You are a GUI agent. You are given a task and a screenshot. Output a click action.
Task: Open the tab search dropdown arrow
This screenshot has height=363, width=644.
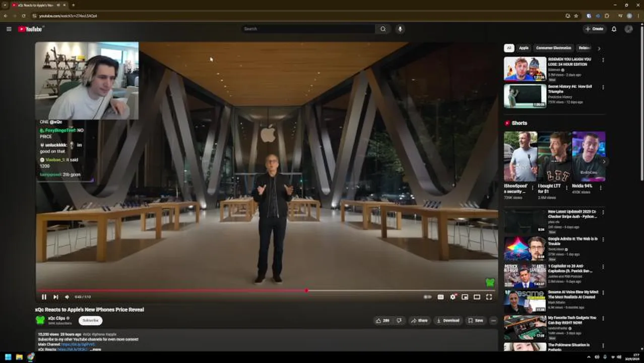coord(5,5)
